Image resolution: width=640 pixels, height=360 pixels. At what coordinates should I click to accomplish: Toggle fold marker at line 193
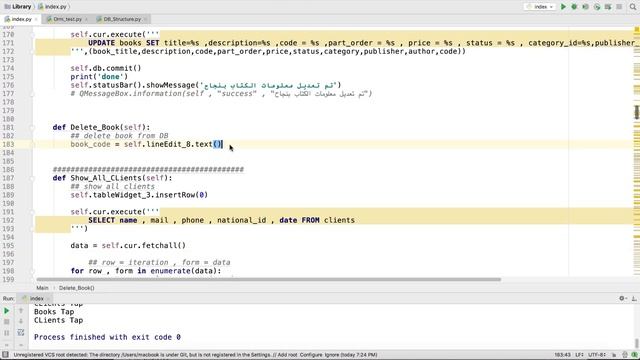pos(32,229)
